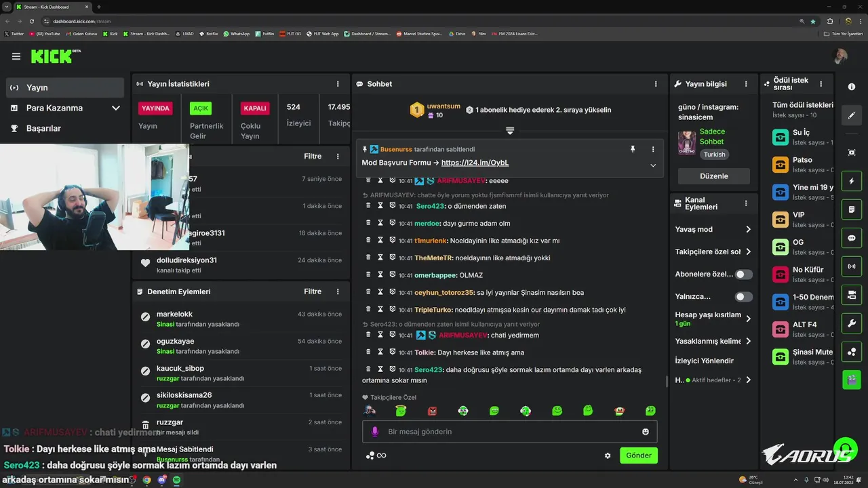The width and height of the screenshot is (868, 488).
Task: Delete merdoe's message with the trash icon
Action: [369, 223]
